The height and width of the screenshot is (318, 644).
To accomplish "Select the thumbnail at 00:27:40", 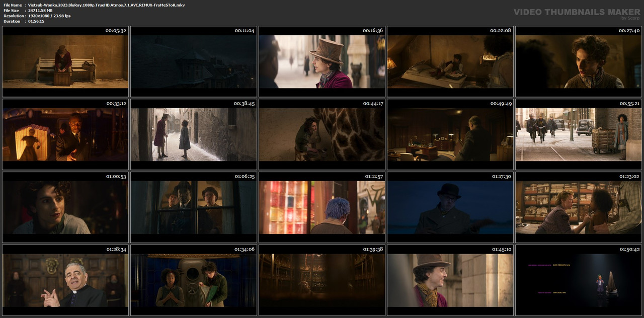I will tap(579, 62).
